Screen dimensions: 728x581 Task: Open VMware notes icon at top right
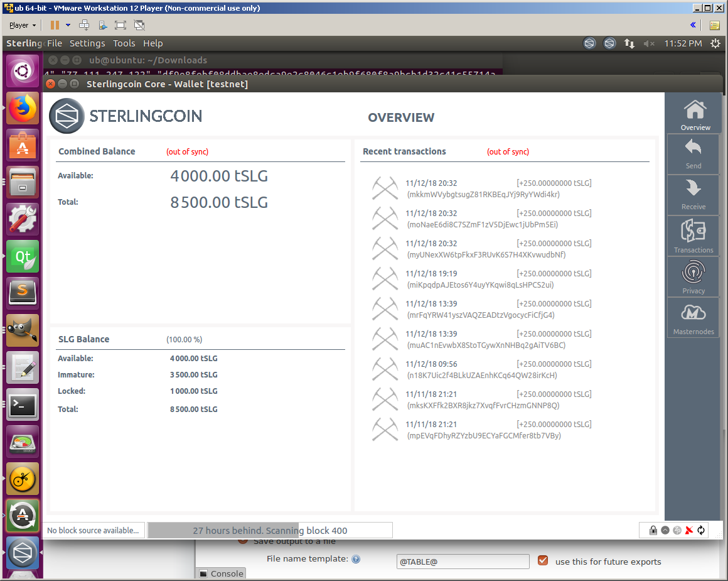715,25
